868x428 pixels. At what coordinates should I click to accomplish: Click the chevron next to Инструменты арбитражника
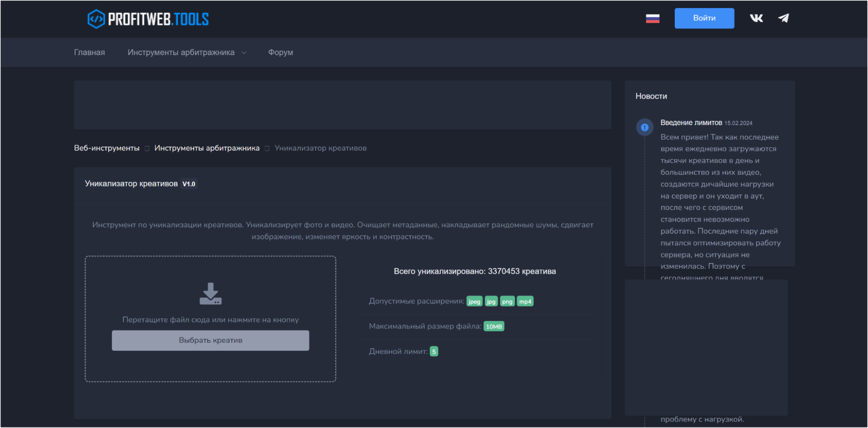click(244, 53)
